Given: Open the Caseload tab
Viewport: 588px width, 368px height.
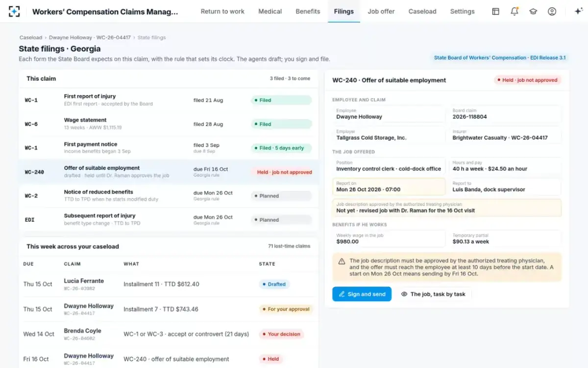Looking at the screenshot, I should 422,11.
